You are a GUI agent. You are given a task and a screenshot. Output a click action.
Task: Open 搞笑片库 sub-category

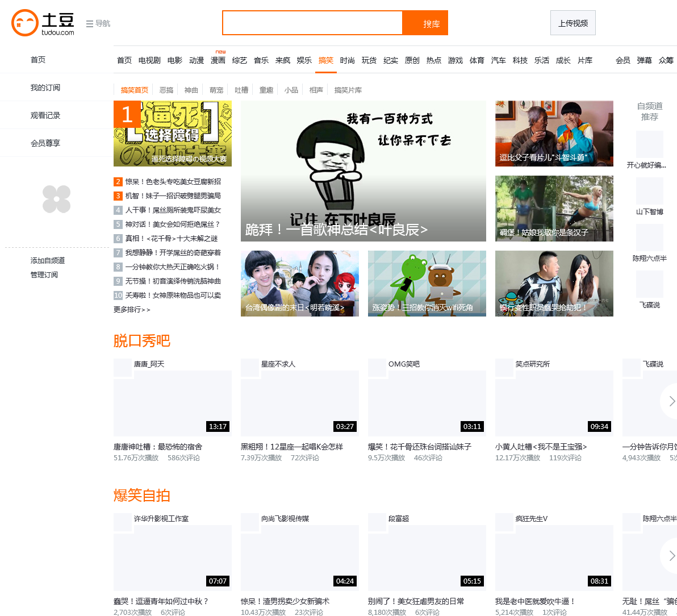click(348, 90)
